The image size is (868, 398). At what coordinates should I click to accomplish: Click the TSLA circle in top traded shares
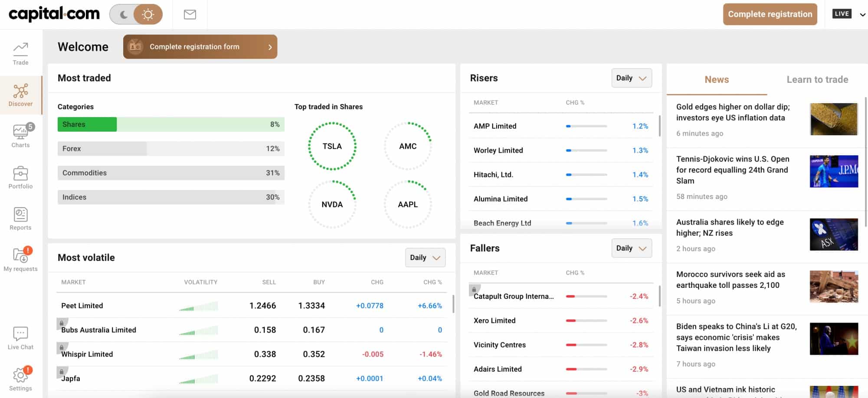(332, 146)
